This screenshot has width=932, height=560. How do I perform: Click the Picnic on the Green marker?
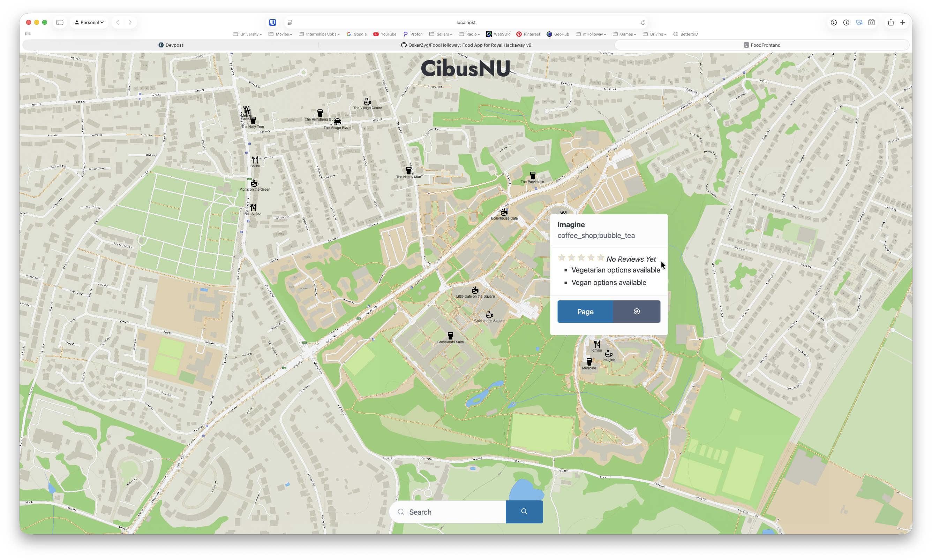click(255, 183)
